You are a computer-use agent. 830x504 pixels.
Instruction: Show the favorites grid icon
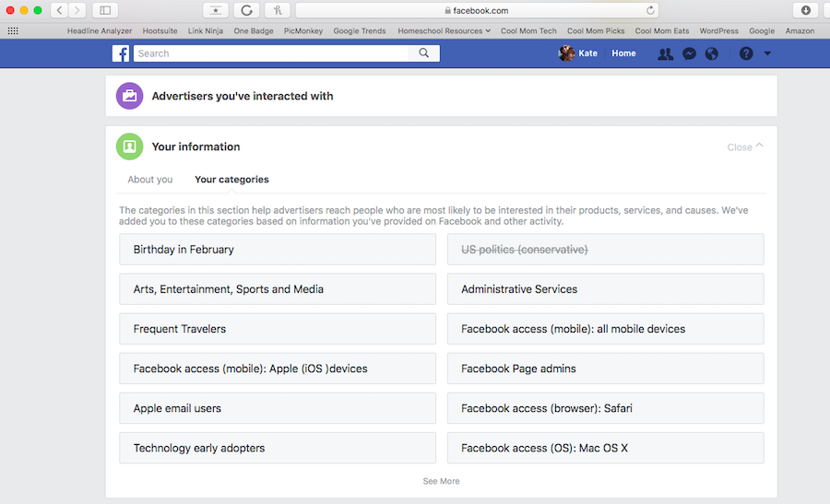pyautogui.click(x=13, y=30)
